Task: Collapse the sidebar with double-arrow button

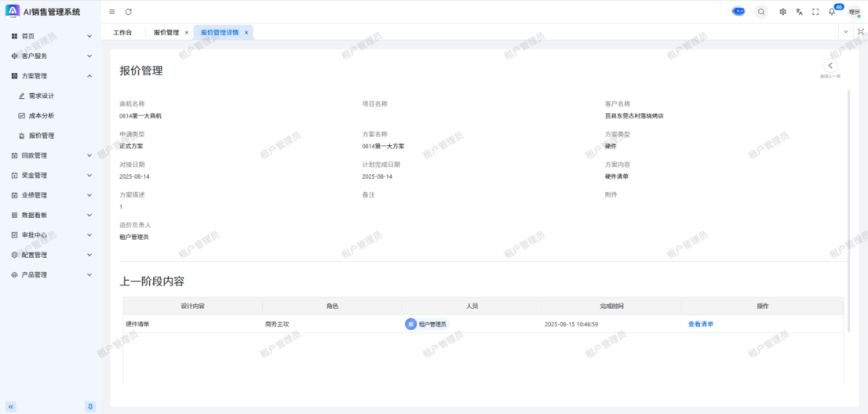Action: click(11, 406)
